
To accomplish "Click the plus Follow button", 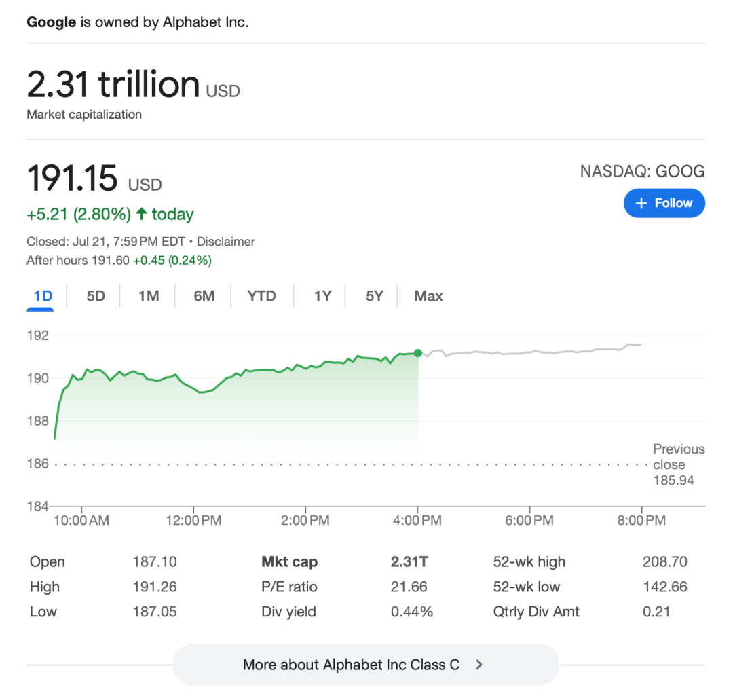I will (x=664, y=203).
